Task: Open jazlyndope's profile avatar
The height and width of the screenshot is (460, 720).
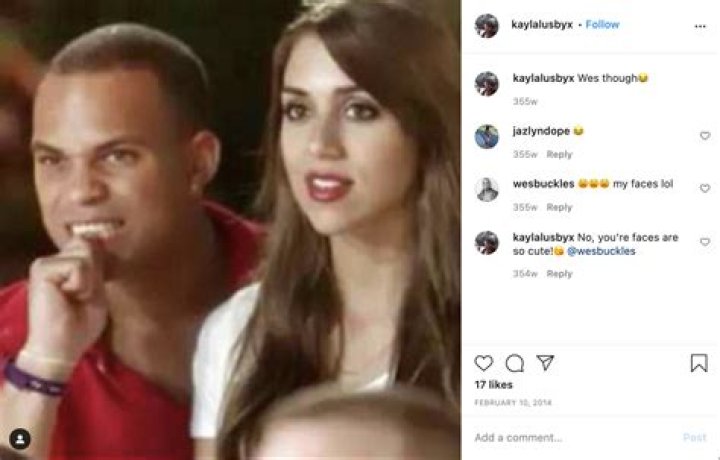Action: coord(487,136)
